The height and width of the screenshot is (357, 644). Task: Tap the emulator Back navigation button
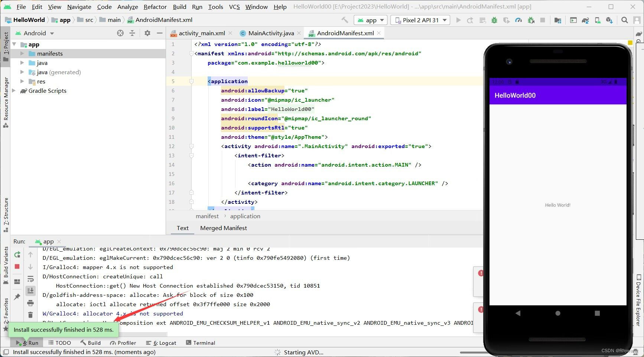pyautogui.click(x=518, y=313)
